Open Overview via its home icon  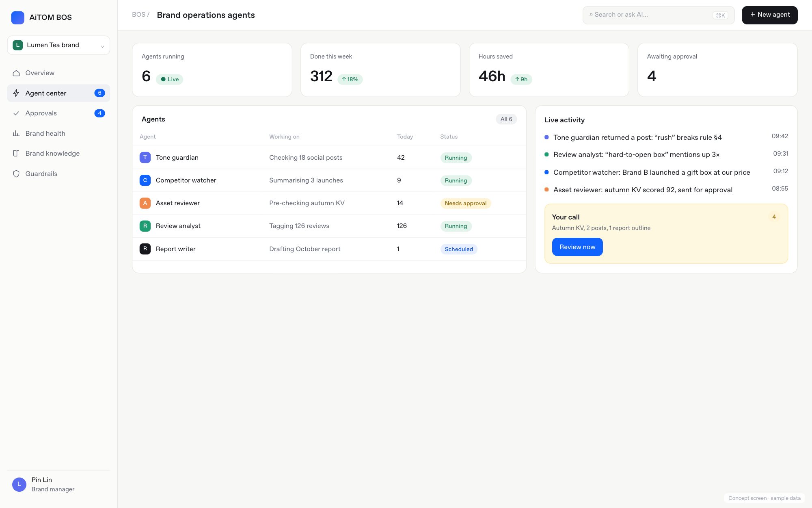(16, 73)
